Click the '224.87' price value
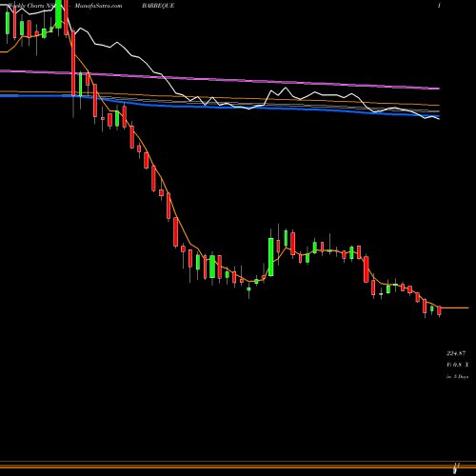Viewport: 476px width, 476px height. [x=456, y=353]
